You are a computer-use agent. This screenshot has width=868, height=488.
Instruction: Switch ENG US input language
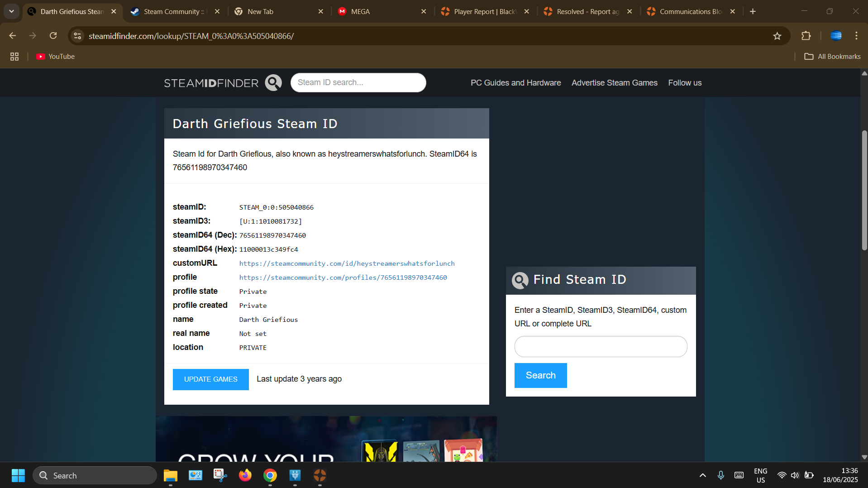[x=760, y=475]
